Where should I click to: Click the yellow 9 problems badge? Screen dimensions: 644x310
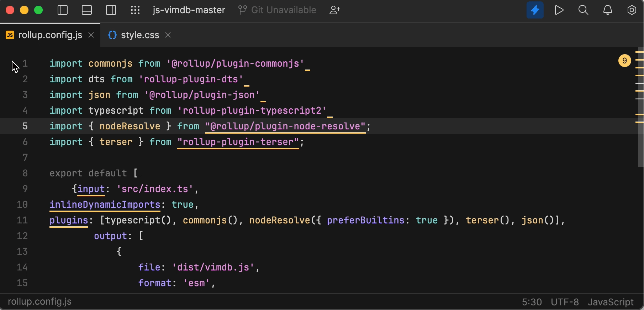tap(624, 61)
